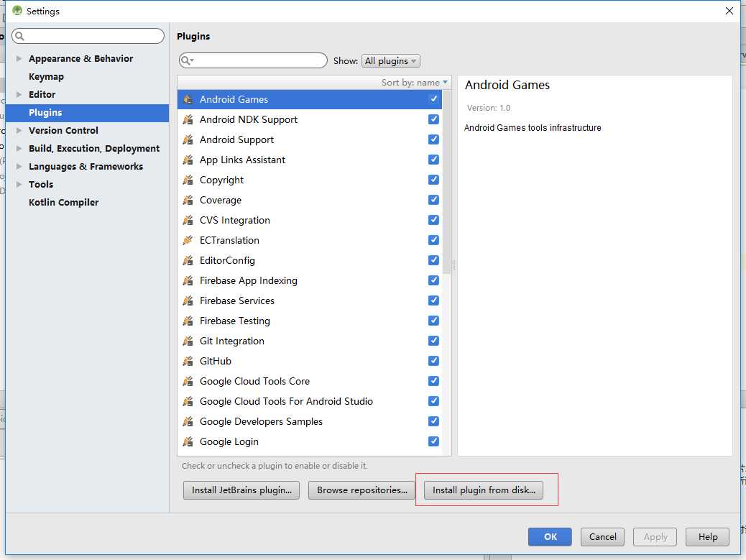746x560 pixels.
Task: Toggle the Android Support checkbox
Action: pos(433,139)
